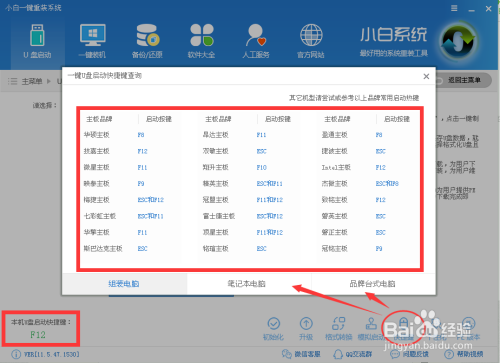Click the 返回主菜单 button
Viewport: 500px width, 363px height.
pyautogui.click(x=463, y=80)
